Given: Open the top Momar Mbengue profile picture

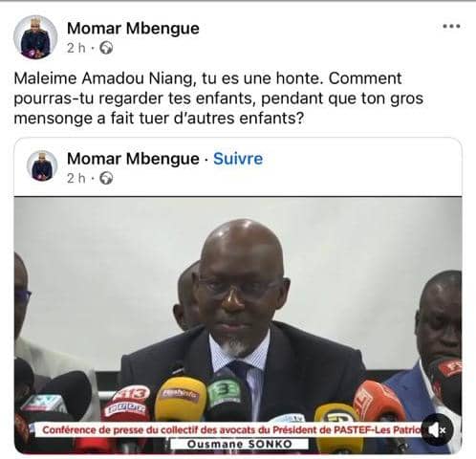Looking at the screenshot, I should click(35, 37).
